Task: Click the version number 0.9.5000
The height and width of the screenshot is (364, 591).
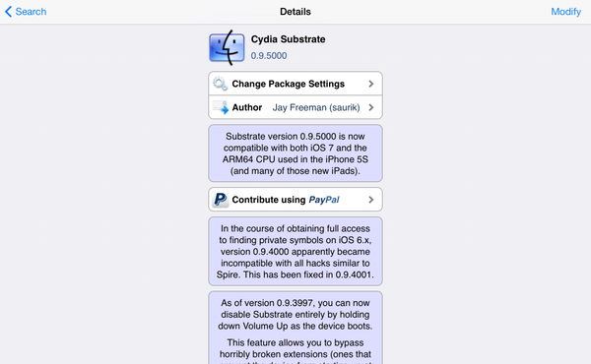Action: click(269, 56)
